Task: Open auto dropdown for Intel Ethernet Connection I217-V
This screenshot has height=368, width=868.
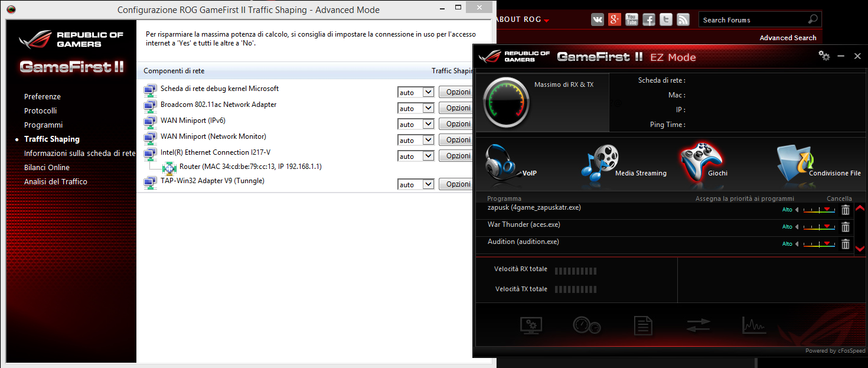Action: [x=416, y=155]
